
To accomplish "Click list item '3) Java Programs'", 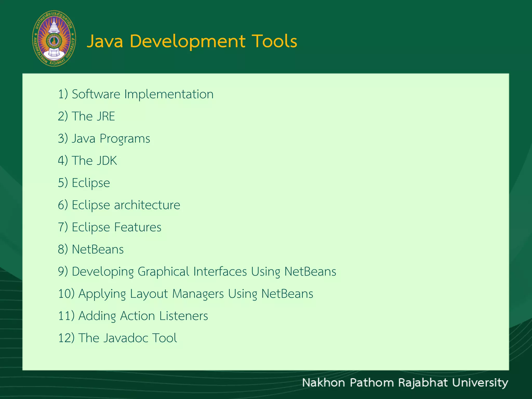I will [104, 139].
